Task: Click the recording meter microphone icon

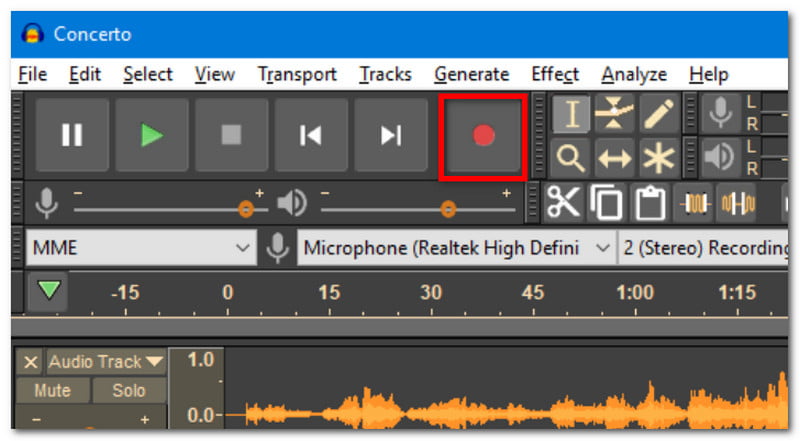Action: click(x=720, y=113)
